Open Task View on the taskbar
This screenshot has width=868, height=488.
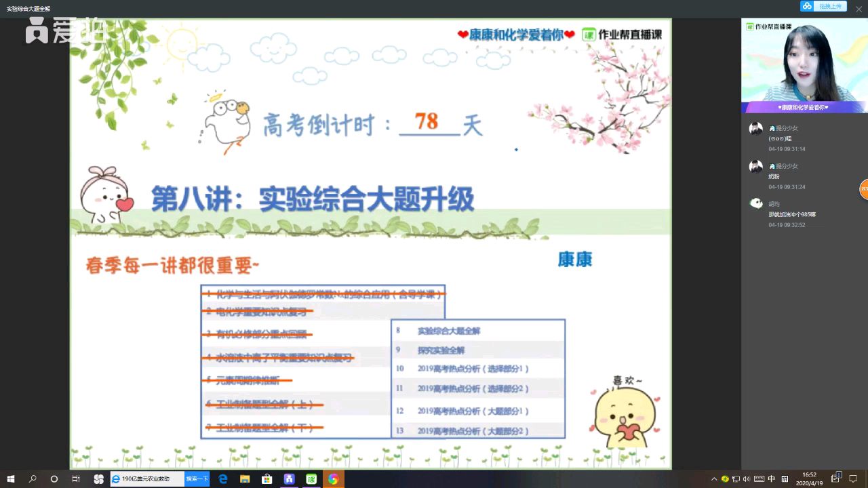[x=76, y=479]
